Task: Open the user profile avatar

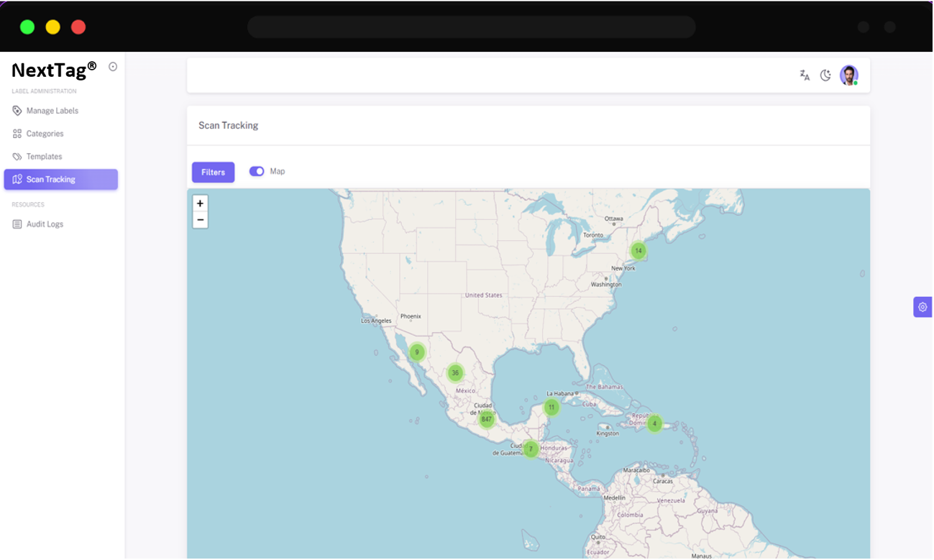Action: [x=849, y=75]
